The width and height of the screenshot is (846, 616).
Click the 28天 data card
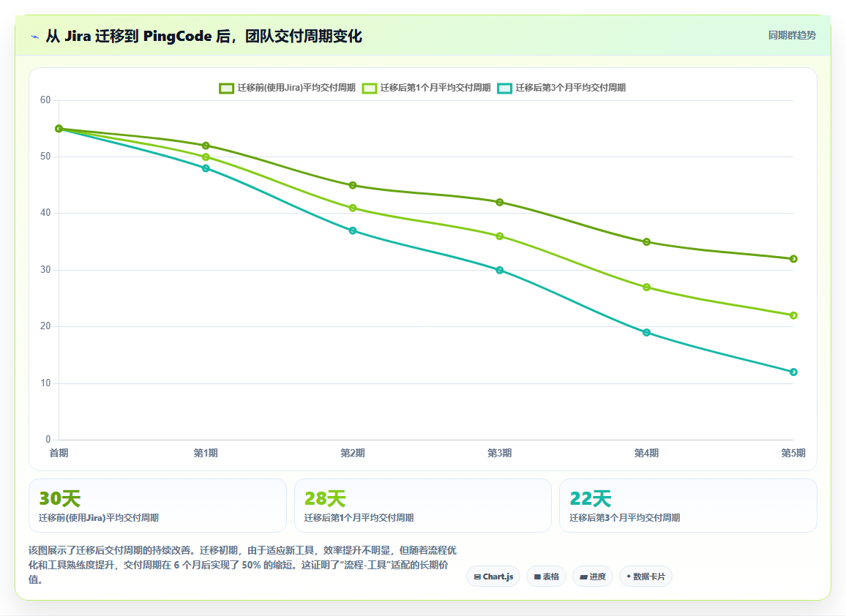[x=423, y=506]
